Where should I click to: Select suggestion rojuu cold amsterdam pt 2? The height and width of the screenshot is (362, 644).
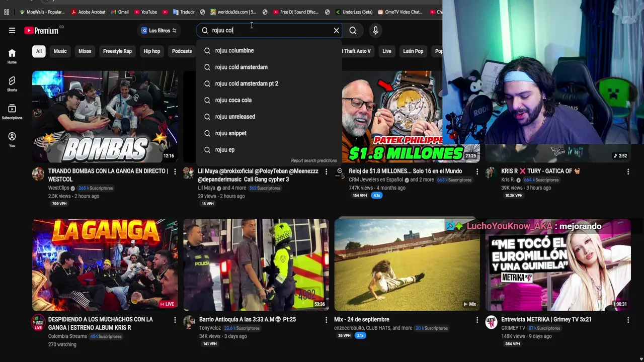tap(269, 83)
